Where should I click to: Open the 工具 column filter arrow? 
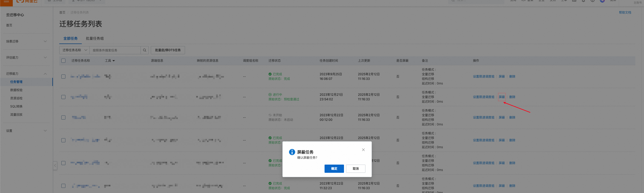(114, 61)
